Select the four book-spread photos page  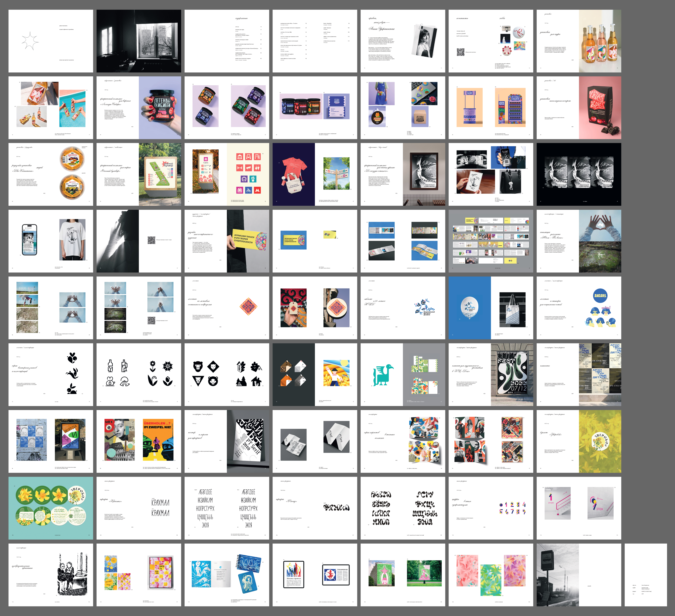[x=403, y=241]
